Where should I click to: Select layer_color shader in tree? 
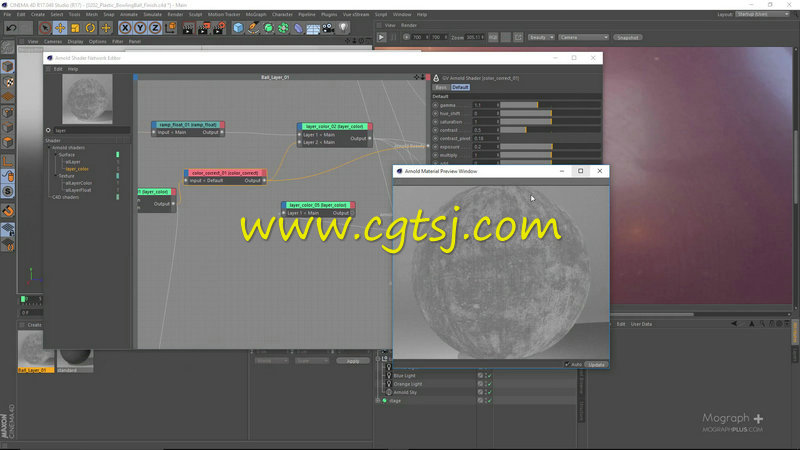pos(77,169)
